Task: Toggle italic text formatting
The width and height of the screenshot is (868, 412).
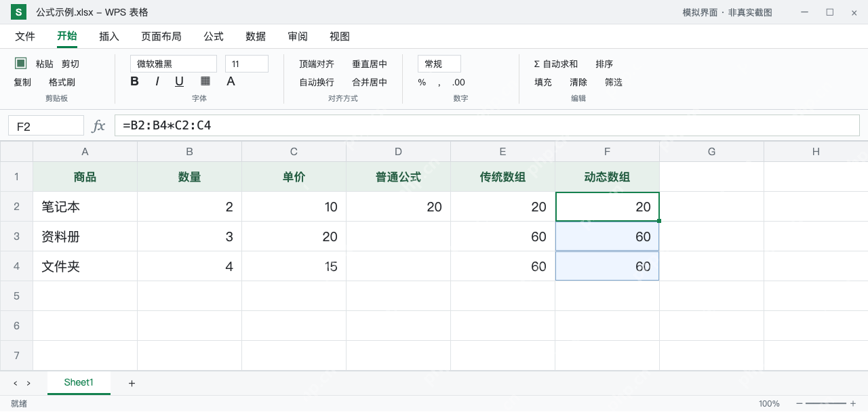Action: (157, 81)
